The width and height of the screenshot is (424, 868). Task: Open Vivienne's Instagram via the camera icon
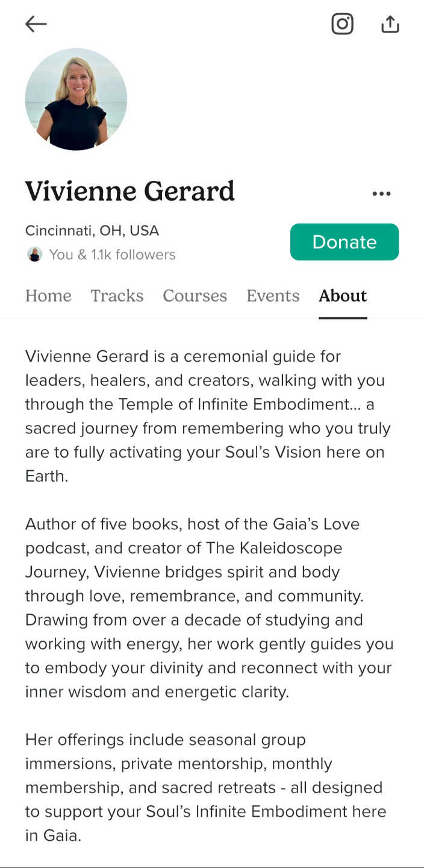(x=342, y=24)
